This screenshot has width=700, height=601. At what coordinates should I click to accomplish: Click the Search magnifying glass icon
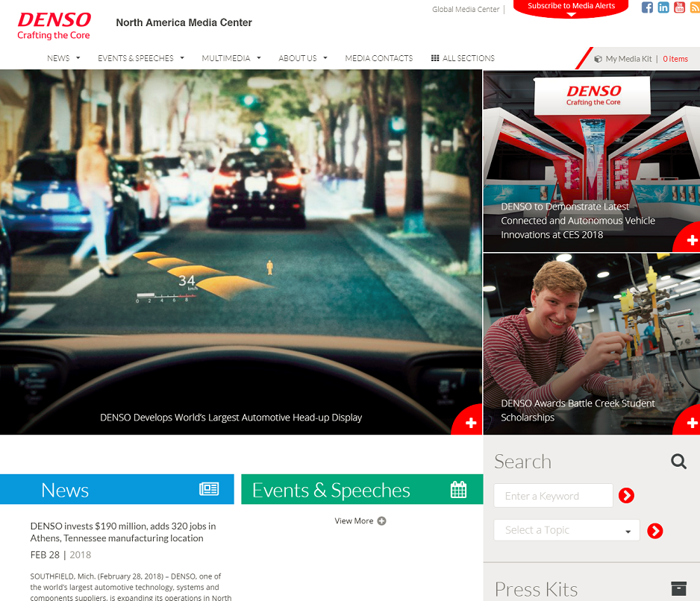point(678,462)
